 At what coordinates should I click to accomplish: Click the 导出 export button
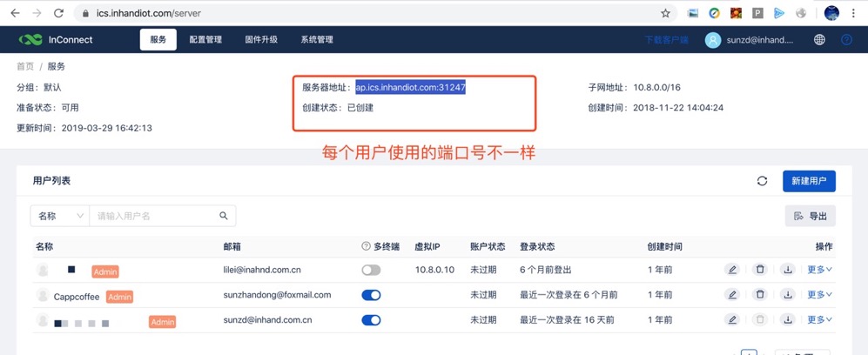click(x=811, y=216)
